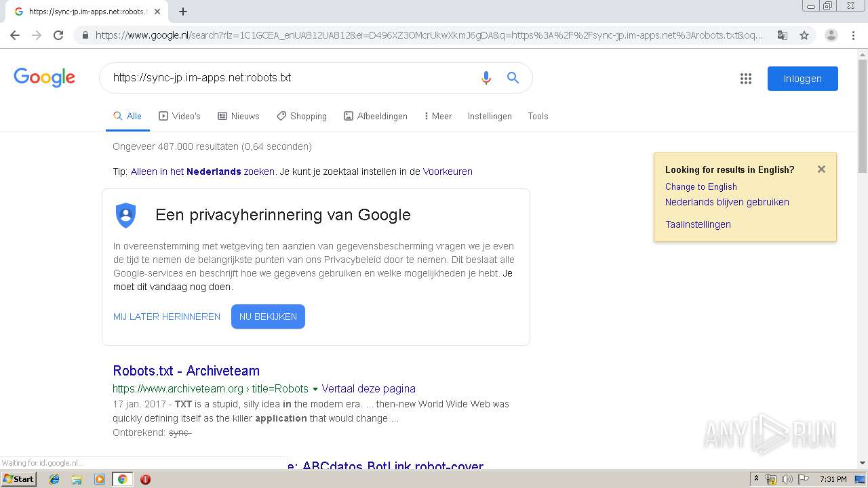Click the browser address bar URL

pos(429,35)
